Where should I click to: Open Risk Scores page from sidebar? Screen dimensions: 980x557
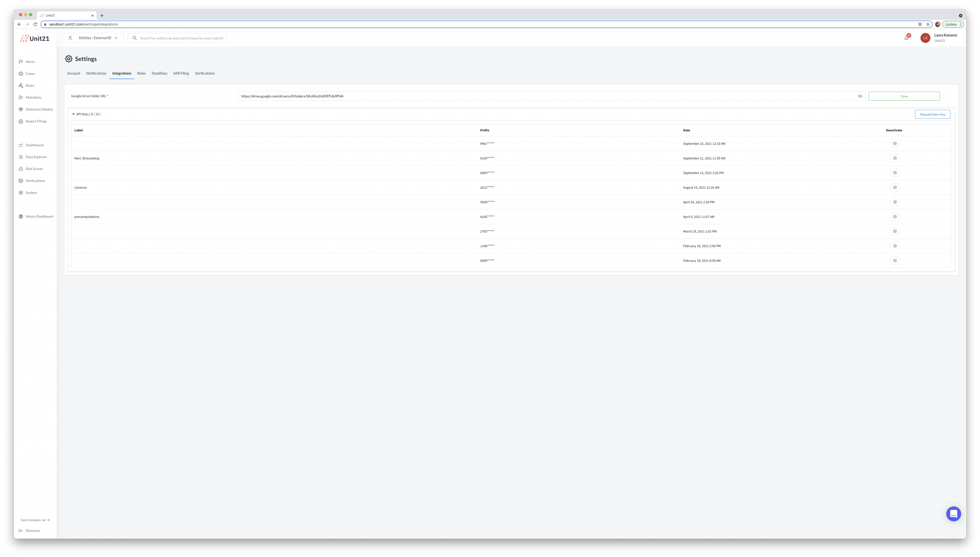coord(34,169)
